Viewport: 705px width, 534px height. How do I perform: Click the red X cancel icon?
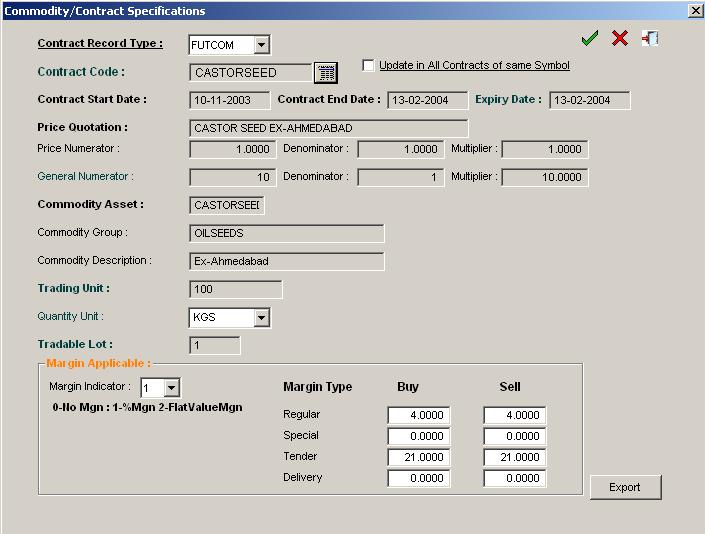620,39
